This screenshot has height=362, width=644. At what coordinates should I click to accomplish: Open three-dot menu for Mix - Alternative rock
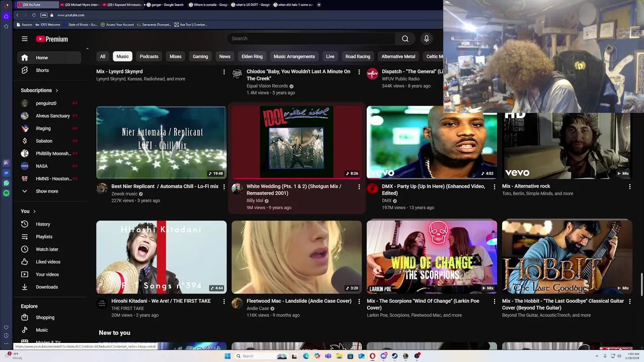629,187
